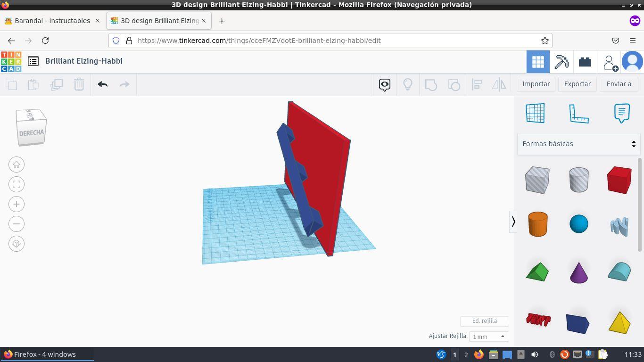This screenshot has width=644, height=362.
Task: Zoom in the workplane view
Action: coord(17,204)
